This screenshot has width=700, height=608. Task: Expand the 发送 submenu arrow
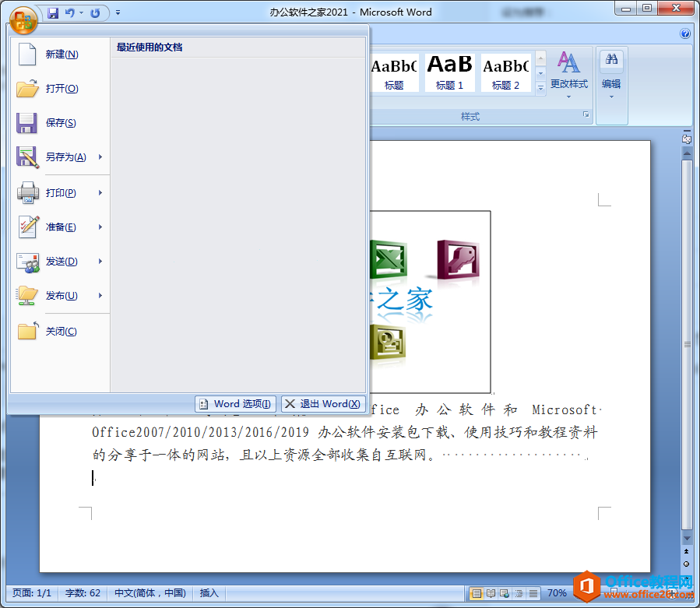click(x=100, y=261)
